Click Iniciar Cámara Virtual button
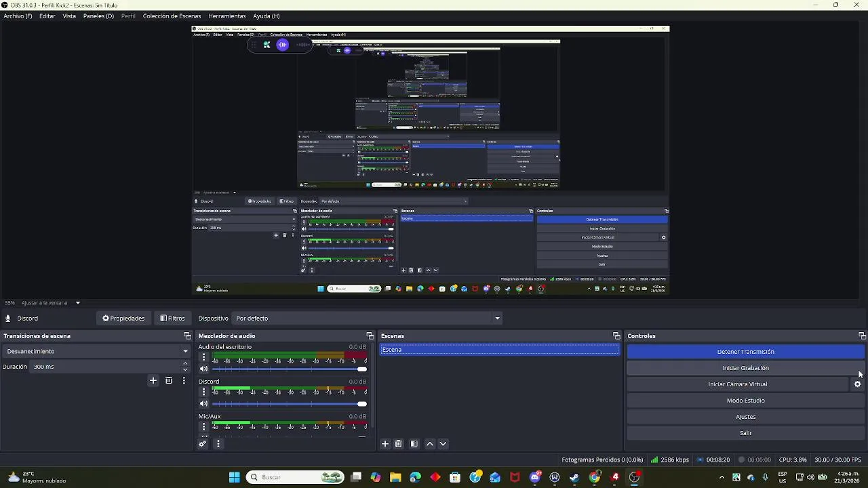Screen dimensions: 868x488 tap(737, 384)
